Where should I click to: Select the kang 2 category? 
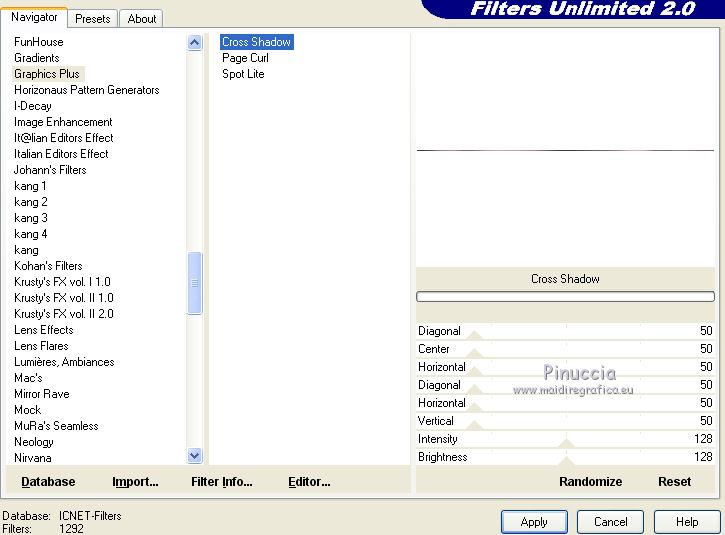pyautogui.click(x=31, y=202)
